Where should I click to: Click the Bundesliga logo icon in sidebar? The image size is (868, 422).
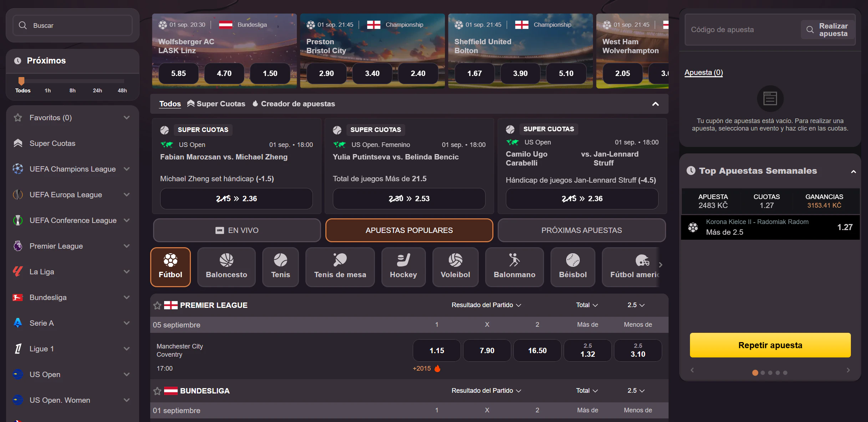tap(18, 297)
